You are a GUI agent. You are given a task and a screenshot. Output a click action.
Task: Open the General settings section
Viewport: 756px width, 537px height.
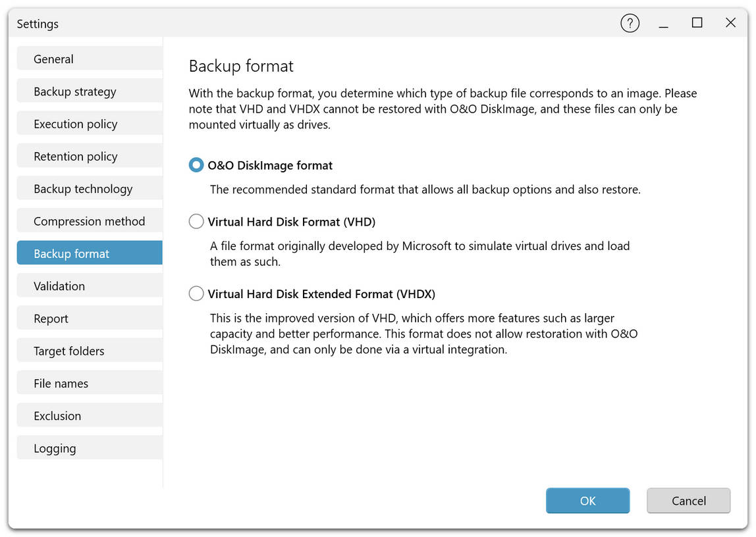89,59
